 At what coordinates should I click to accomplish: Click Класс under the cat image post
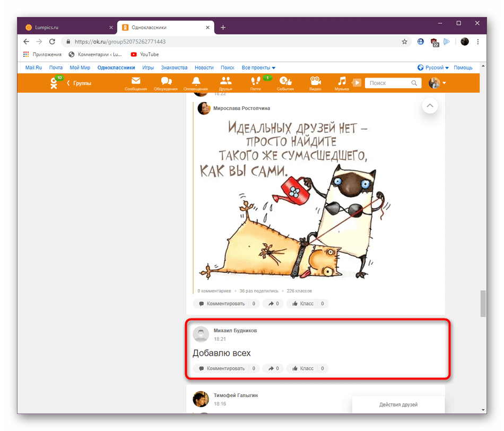click(x=308, y=304)
